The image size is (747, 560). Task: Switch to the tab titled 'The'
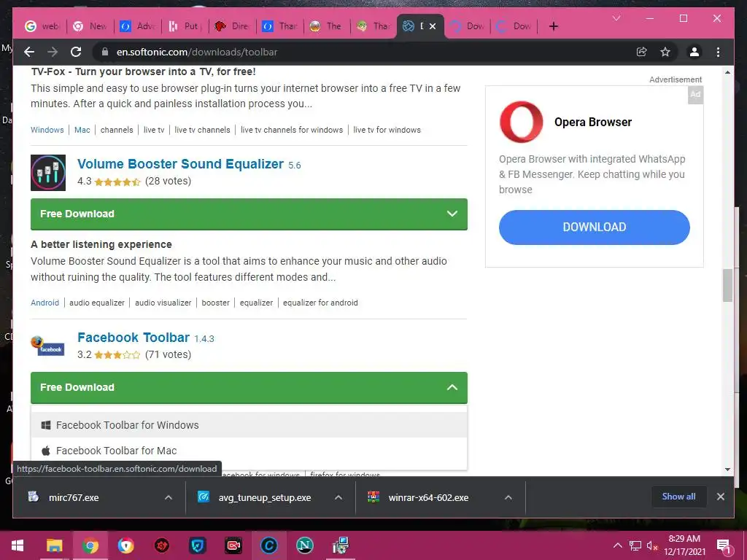click(327, 26)
